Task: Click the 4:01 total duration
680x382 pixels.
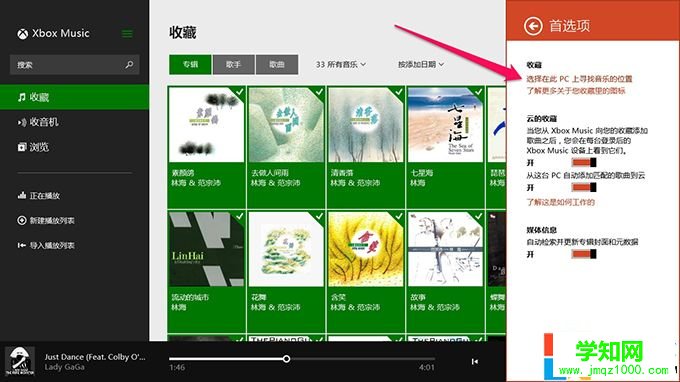Action: click(x=427, y=367)
